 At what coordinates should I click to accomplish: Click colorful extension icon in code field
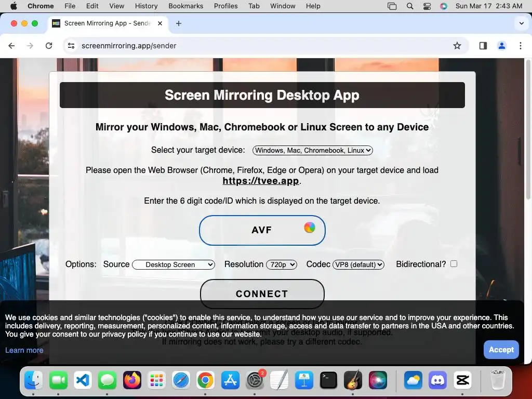(x=310, y=228)
